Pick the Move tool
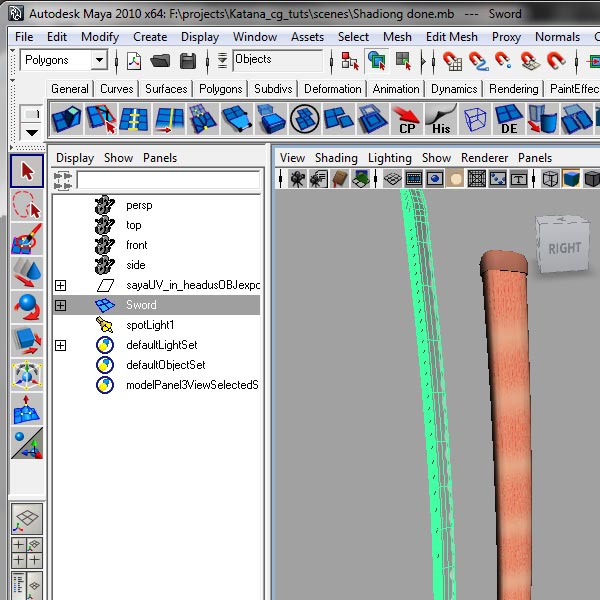The image size is (600, 600). (x=27, y=272)
